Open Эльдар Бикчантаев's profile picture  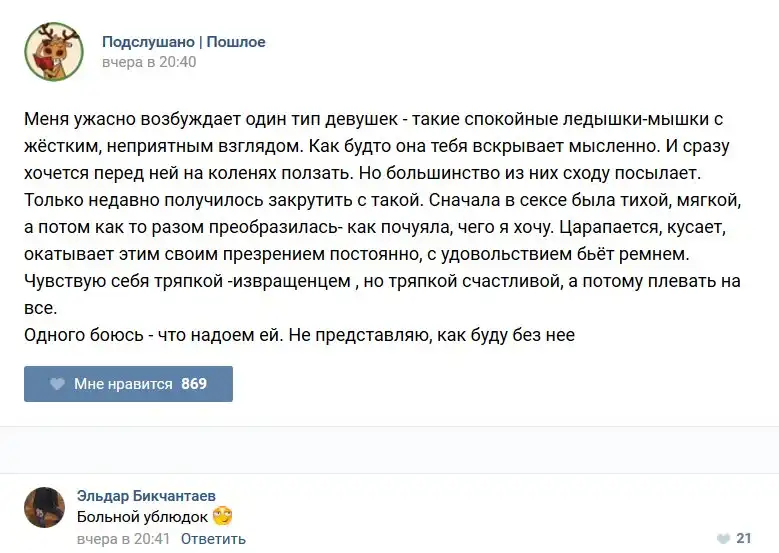click(x=45, y=507)
